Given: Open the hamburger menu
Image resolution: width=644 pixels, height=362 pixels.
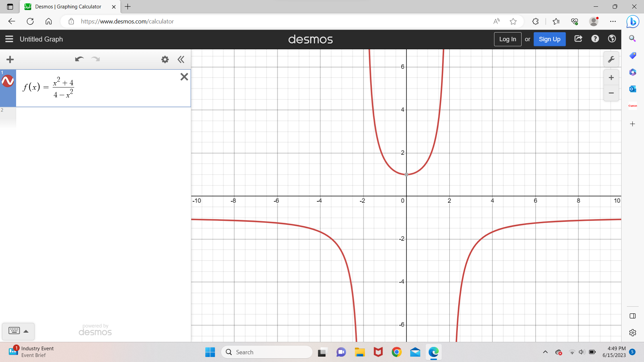Looking at the screenshot, I should click(x=9, y=39).
